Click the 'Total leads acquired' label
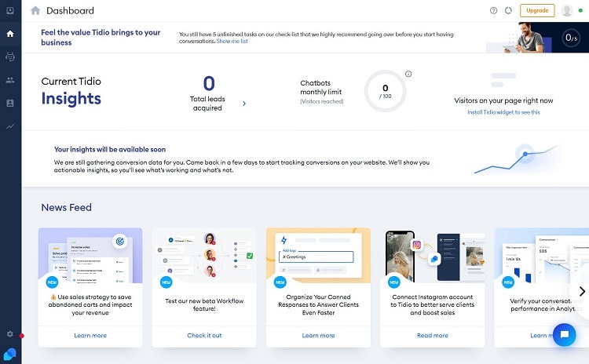 coord(207,104)
